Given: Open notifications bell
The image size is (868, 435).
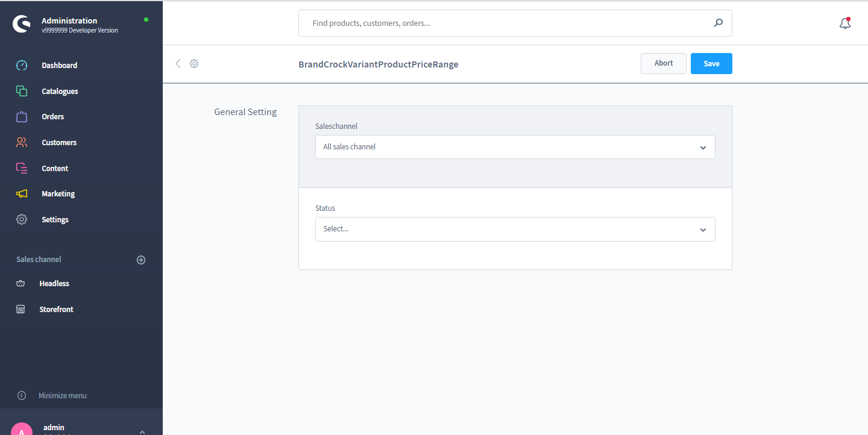Looking at the screenshot, I should [x=845, y=23].
